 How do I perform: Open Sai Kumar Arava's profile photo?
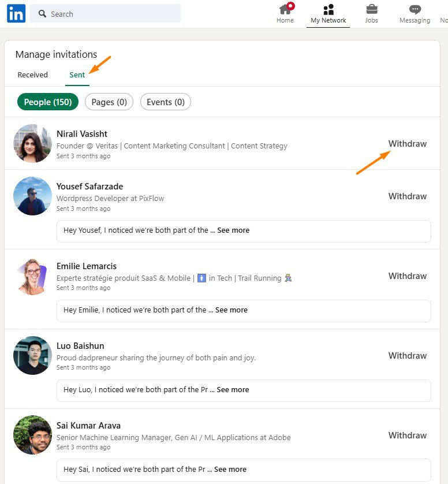pyautogui.click(x=32, y=434)
